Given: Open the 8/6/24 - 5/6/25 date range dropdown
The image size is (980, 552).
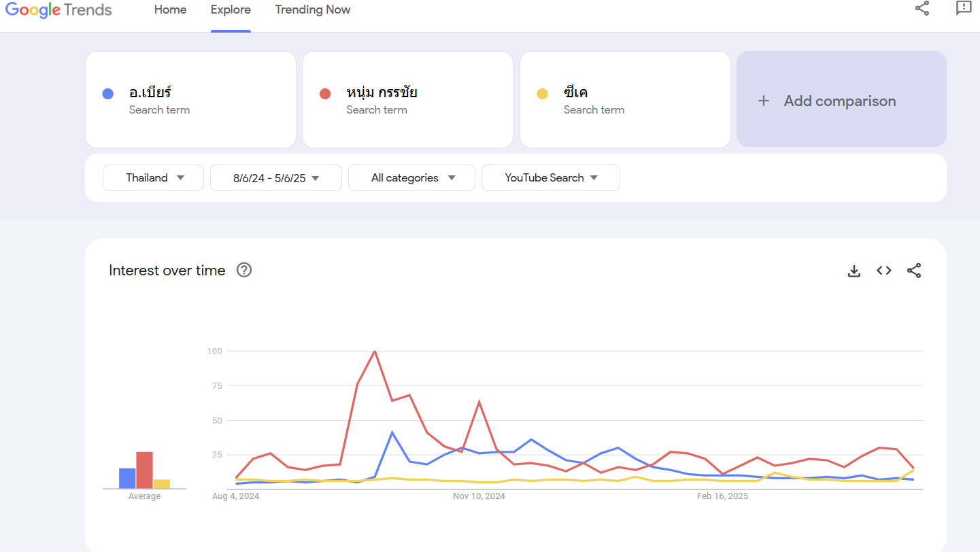Looking at the screenshot, I should tap(276, 178).
